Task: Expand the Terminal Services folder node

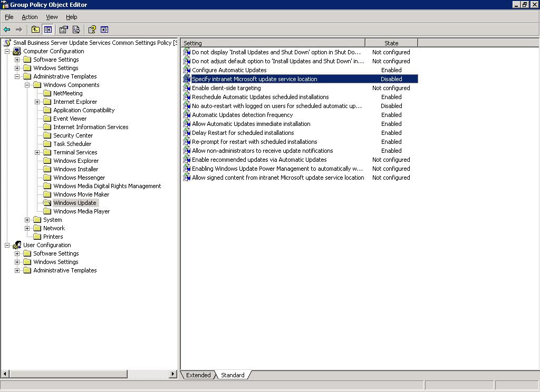Action: pos(37,152)
